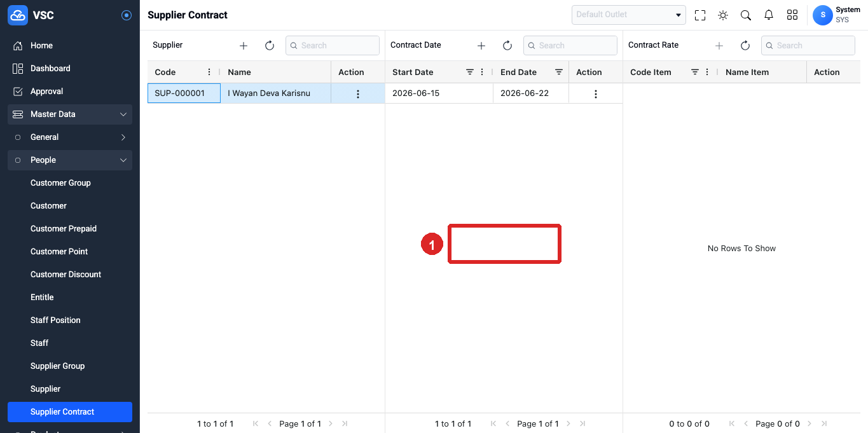Screen dimensions: 868x433
Task: Add a new Contract Date entry
Action: click(481, 46)
